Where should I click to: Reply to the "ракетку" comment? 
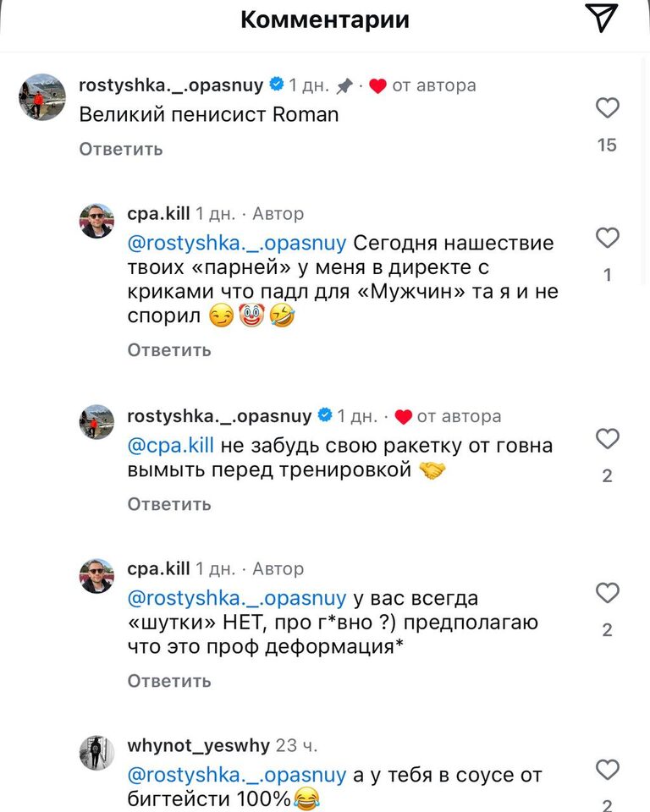tap(169, 504)
